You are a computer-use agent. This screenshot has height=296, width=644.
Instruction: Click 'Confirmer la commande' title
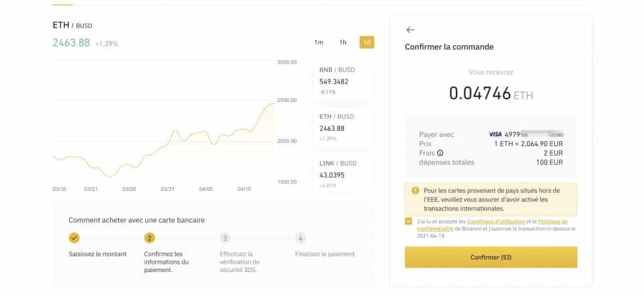click(x=449, y=47)
